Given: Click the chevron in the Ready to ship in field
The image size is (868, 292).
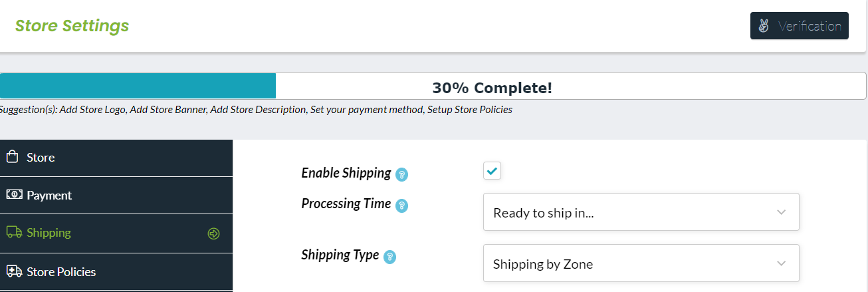Looking at the screenshot, I should coord(782,212).
